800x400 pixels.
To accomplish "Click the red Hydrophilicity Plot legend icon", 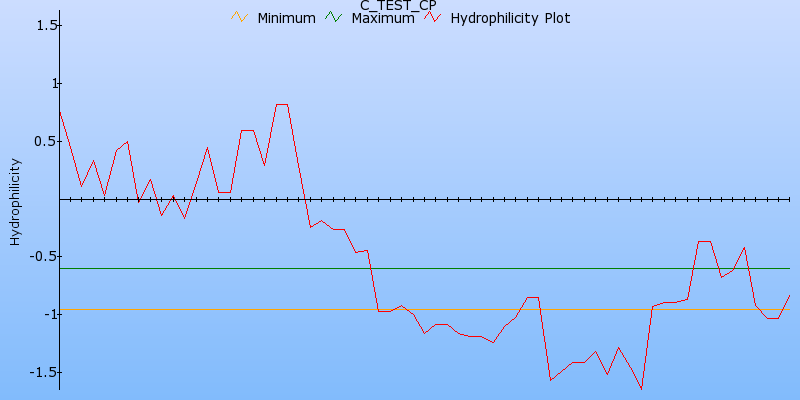I will click(432, 17).
